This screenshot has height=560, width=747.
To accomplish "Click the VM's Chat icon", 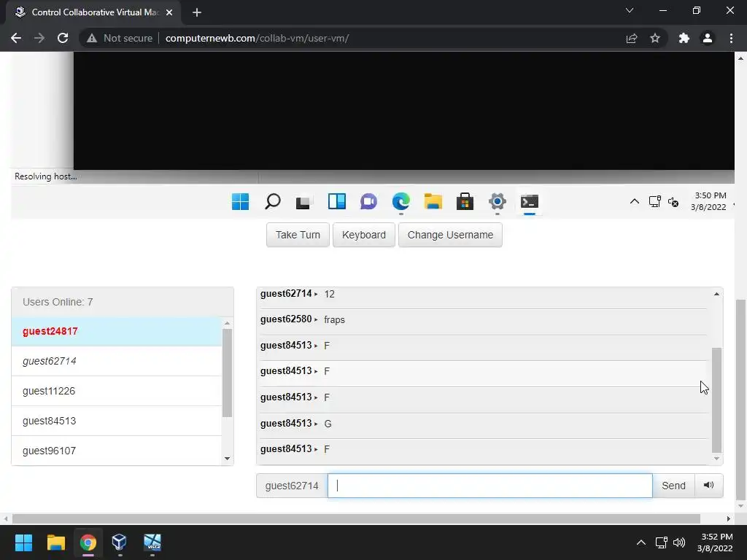I will pyautogui.click(x=368, y=201).
